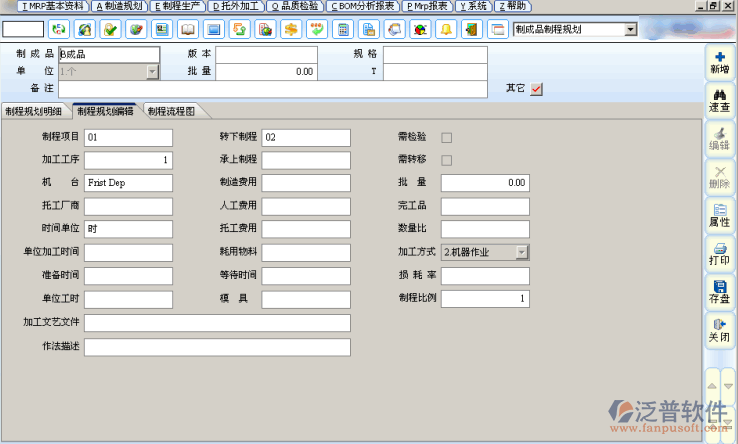Screen dimensions: 738x444
Task: Enable the 需检验 checkbox
Action: coord(447,138)
